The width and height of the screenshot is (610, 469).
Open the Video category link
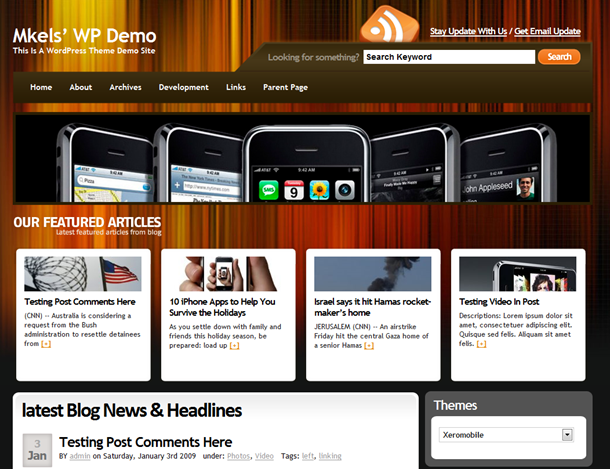(264, 456)
